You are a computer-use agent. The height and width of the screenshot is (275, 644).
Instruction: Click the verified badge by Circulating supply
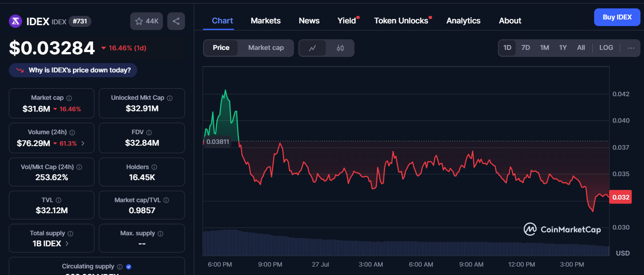[129, 267]
